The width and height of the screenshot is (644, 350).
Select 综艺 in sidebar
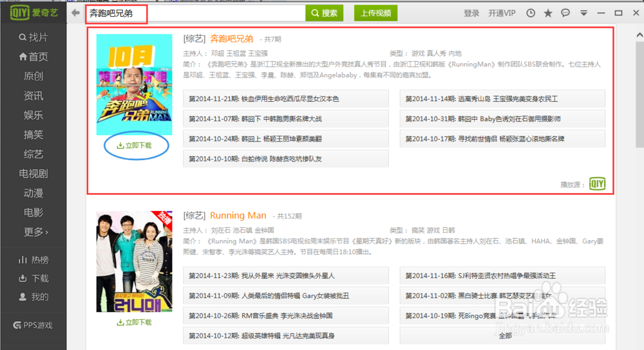tap(33, 154)
